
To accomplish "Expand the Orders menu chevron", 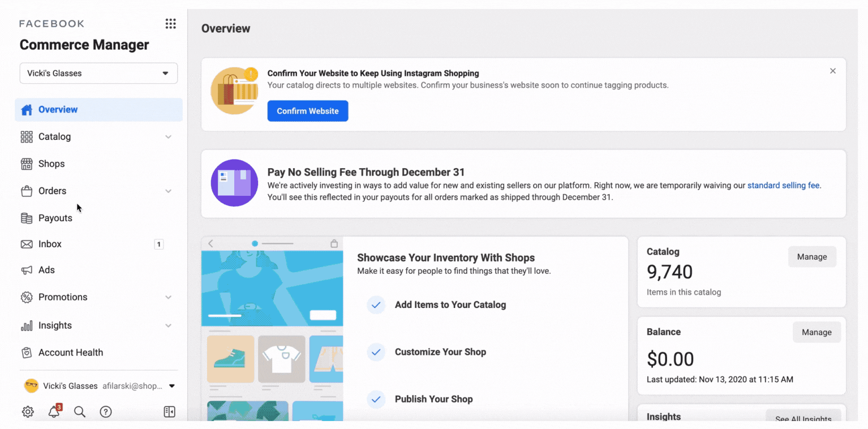I will pyautogui.click(x=168, y=191).
